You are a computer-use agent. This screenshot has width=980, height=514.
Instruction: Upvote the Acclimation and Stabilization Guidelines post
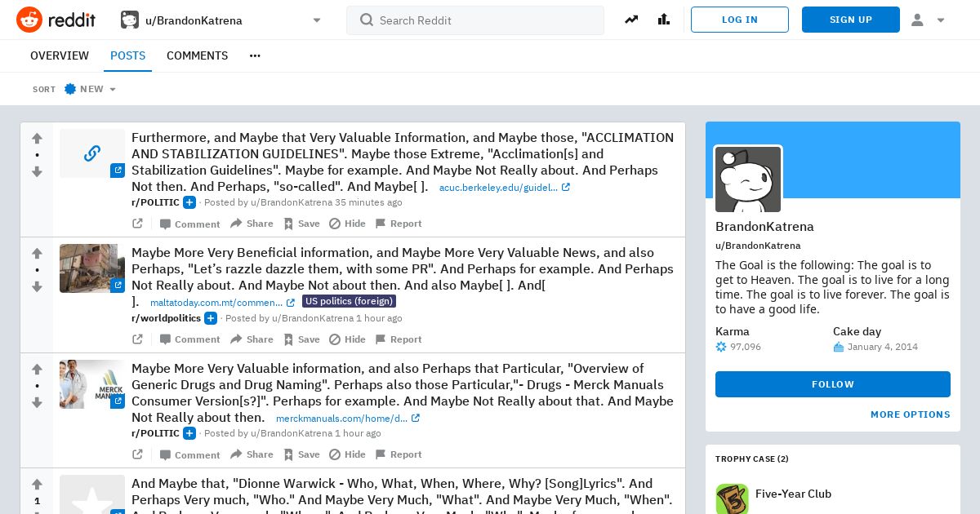[37, 139]
